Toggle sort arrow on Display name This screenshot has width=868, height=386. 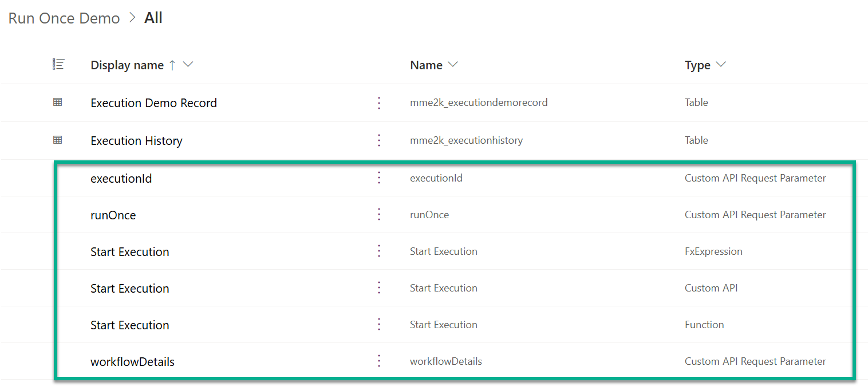pos(172,65)
